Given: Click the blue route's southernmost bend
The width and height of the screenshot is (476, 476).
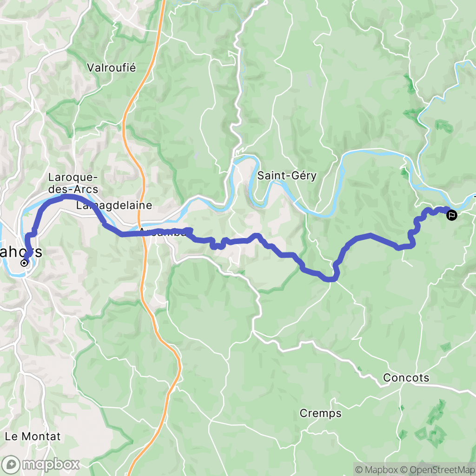Looking at the screenshot, I should 331,279.
